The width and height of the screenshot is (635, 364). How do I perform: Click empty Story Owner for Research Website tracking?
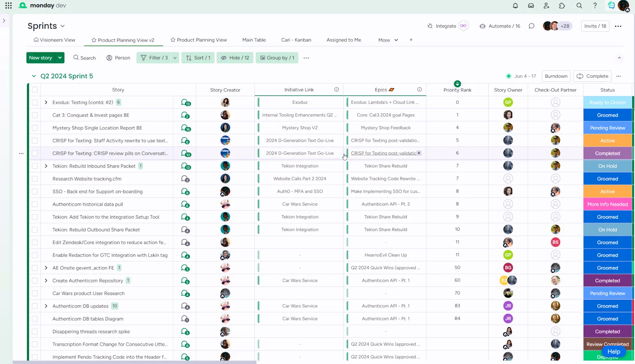(x=508, y=179)
